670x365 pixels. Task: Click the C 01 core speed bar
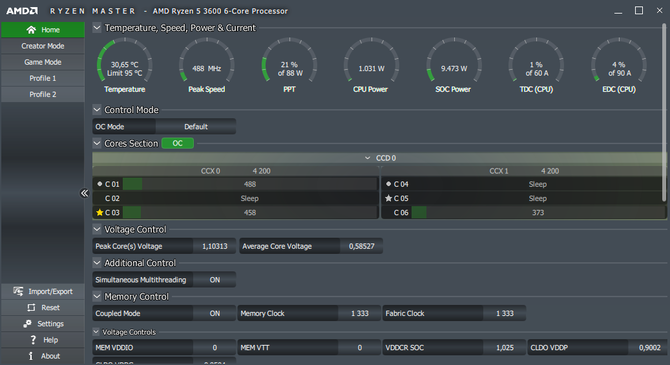tap(250, 184)
